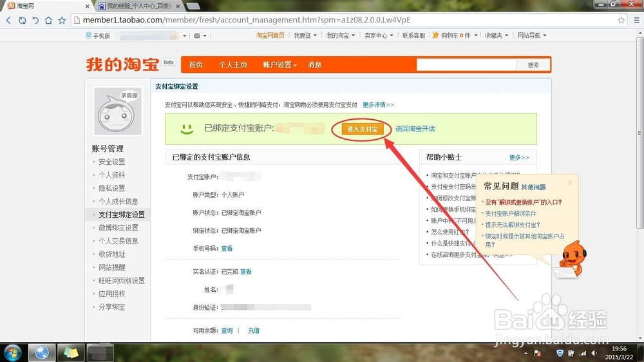The height and width of the screenshot is (362, 644).
Task: Open 收货地址 in the sidebar
Action: [111, 254]
